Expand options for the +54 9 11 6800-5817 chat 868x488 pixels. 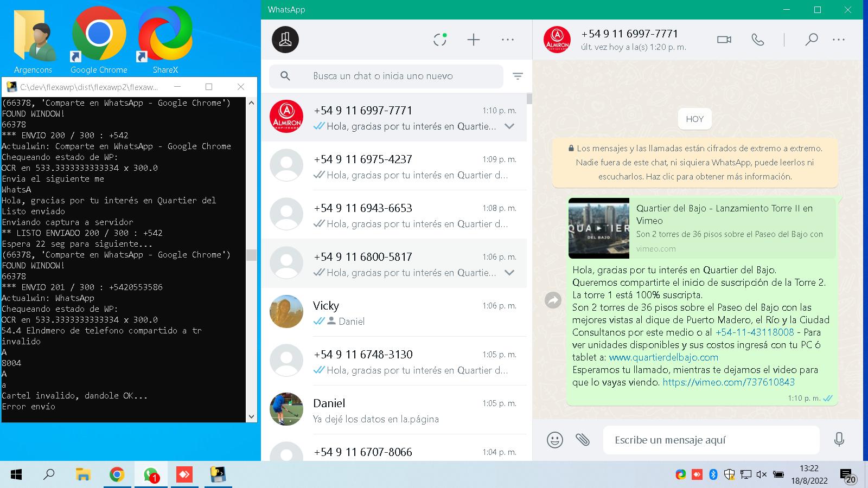[509, 273]
